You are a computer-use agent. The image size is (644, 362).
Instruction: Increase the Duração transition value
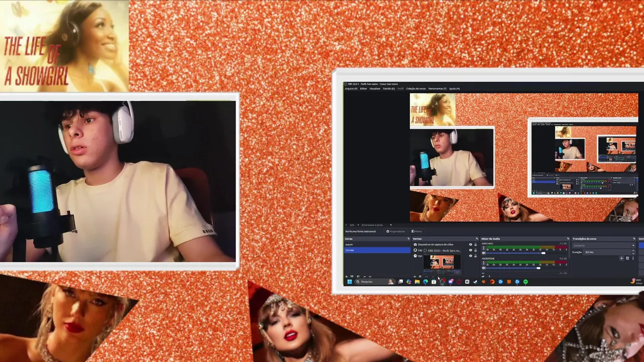click(x=633, y=250)
